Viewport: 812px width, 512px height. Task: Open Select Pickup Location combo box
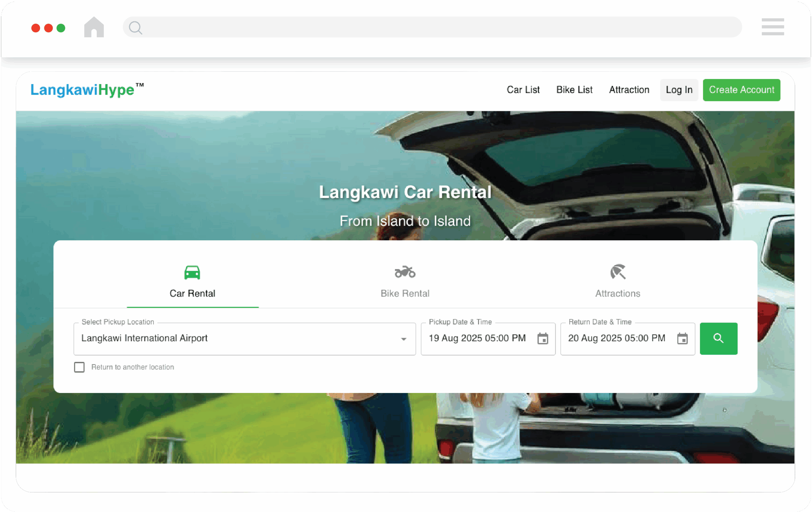236,338
